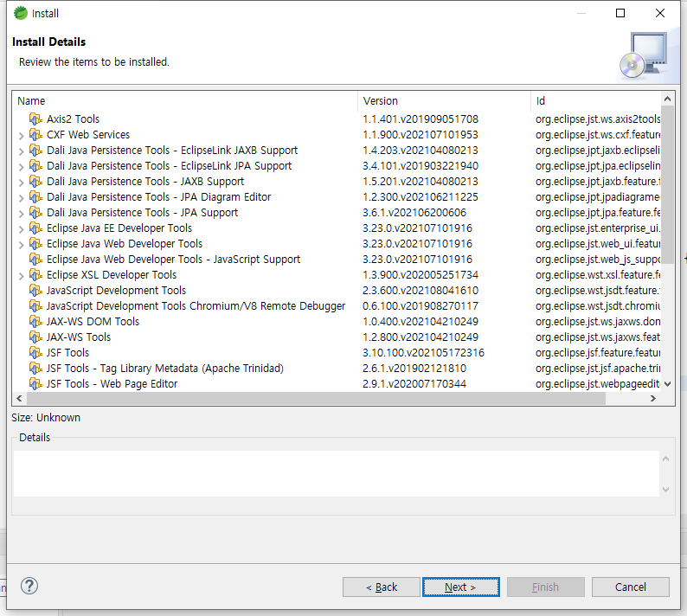
Task: Click the Axis2 Tools feature icon
Action: coord(35,119)
